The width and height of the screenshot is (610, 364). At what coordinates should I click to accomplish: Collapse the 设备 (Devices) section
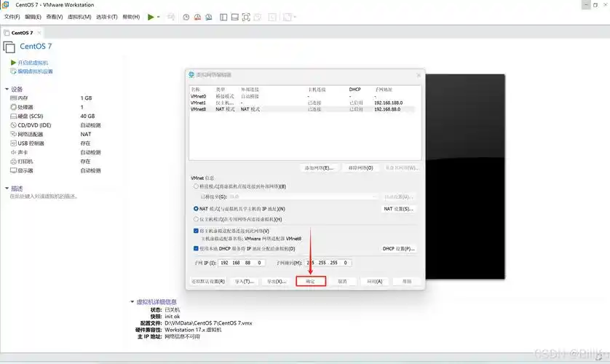point(7,89)
